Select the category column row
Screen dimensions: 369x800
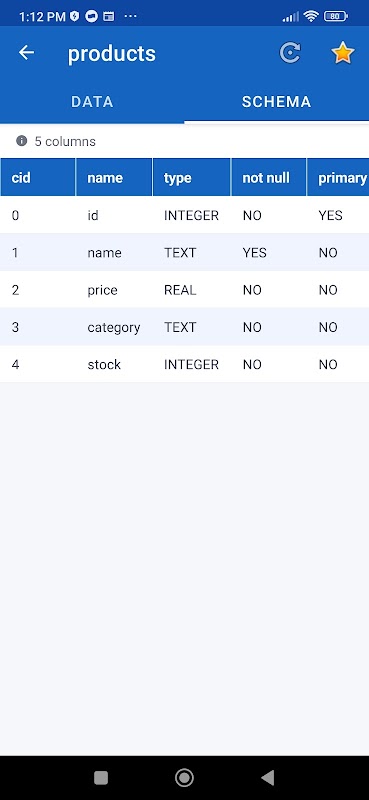(184, 327)
